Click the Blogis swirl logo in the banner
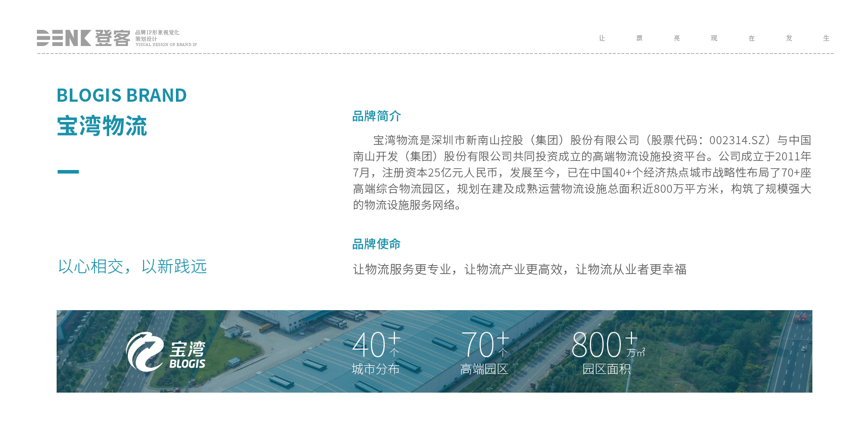The height and width of the screenshot is (425, 868). 144,352
